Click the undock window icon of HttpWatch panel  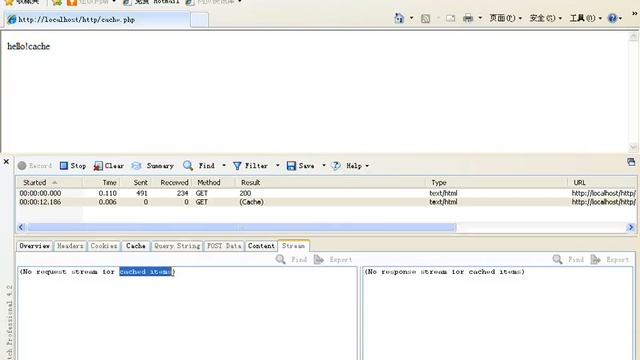point(631,162)
